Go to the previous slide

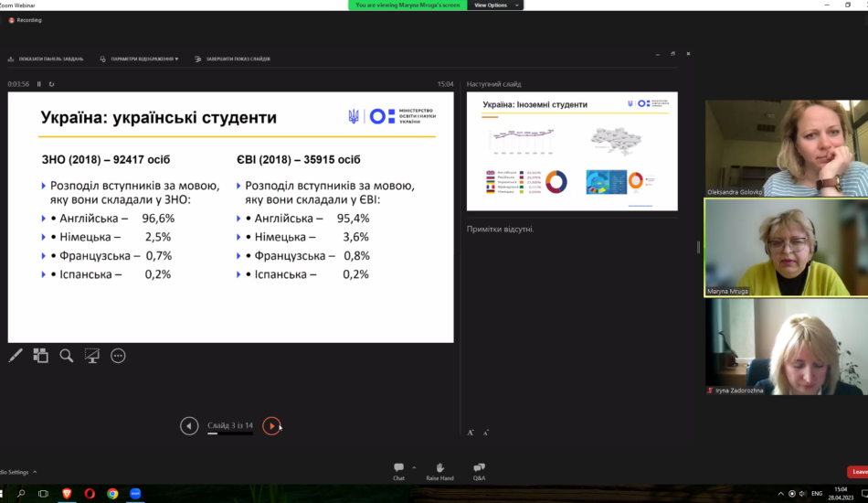(189, 425)
